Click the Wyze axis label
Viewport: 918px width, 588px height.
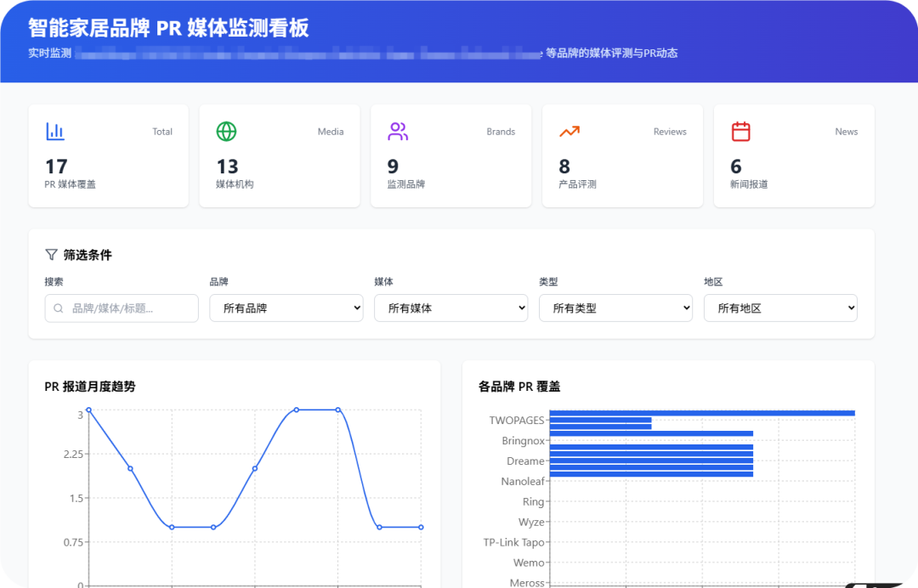click(x=531, y=522)
